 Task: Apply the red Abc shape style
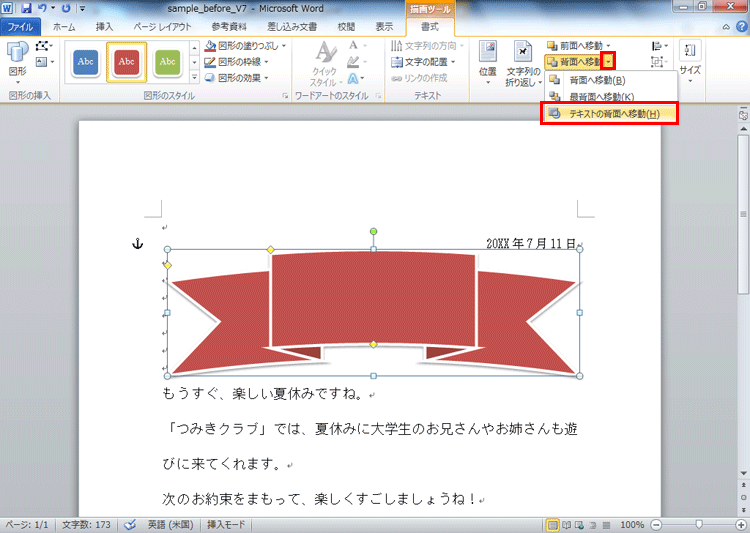pos(126,62)
